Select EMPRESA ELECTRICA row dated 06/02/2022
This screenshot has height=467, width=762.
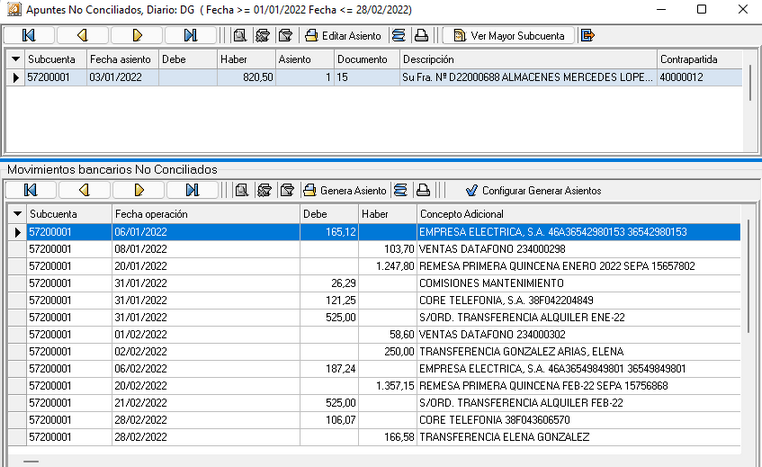pos(374,369)
